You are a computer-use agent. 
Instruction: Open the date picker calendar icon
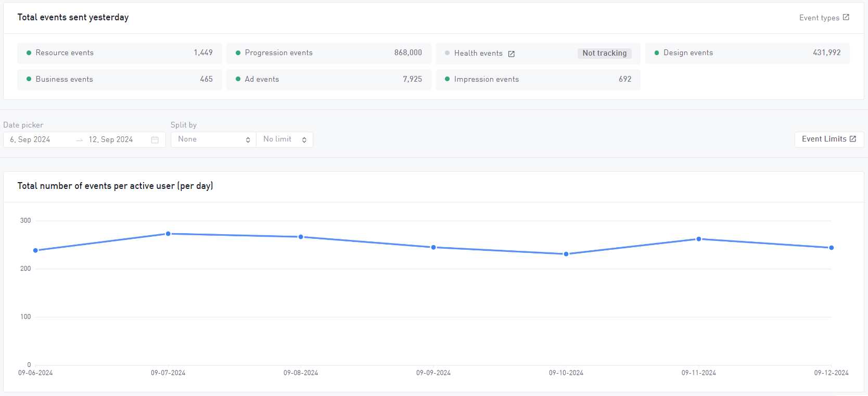[x=155, y=140]
